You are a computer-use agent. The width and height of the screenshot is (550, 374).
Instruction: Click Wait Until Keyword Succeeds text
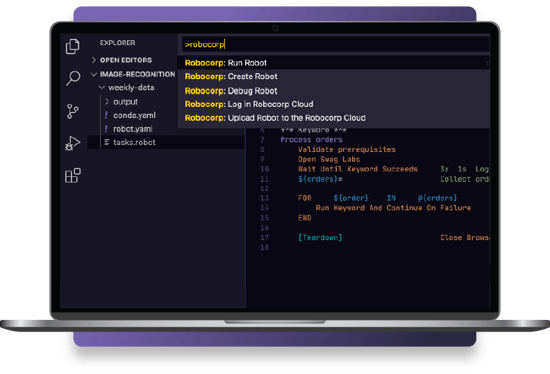pyautogui.click(x=358, y=169)
